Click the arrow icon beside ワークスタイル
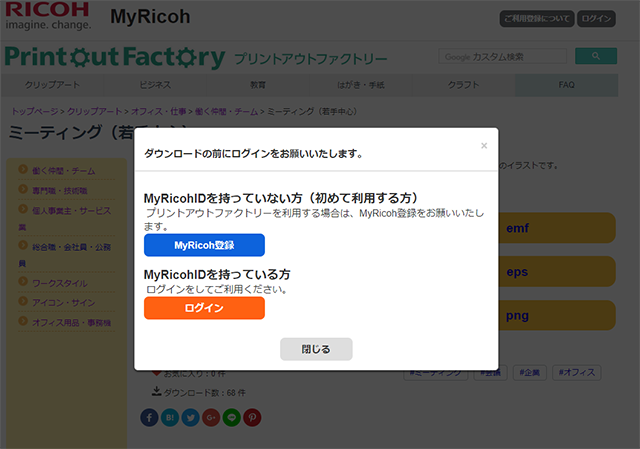 click(x=23, y=282)
